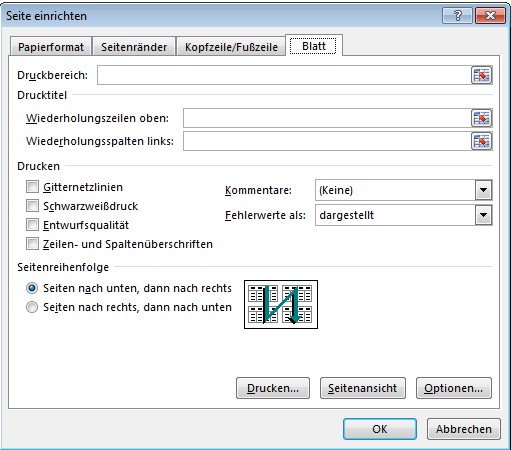This screenshot has width=511, height=450.
Task: Click range selector icon for Wiederholungsspalten links
Action: [x=482, y=141]
